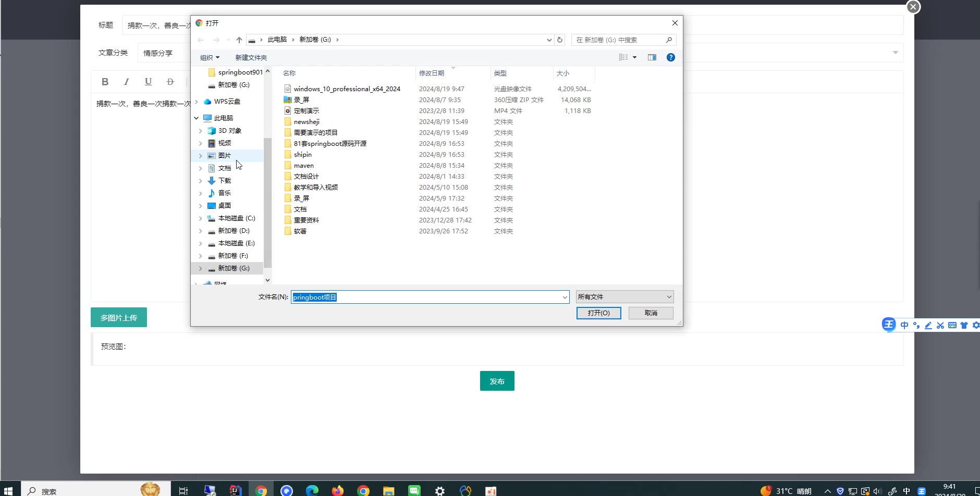
Task: Open IntelliJ IDEA from the taskbar
Action: (236, 491)
